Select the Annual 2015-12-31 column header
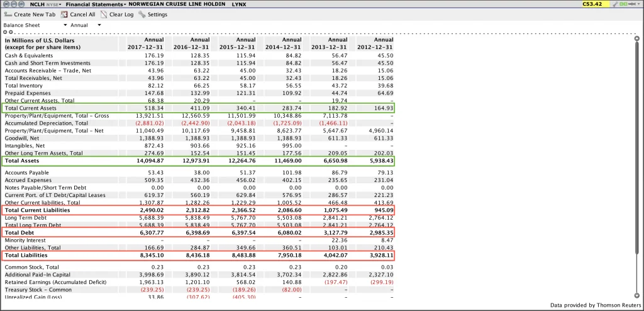Screen dimensions: 644x311 (237, 43)
